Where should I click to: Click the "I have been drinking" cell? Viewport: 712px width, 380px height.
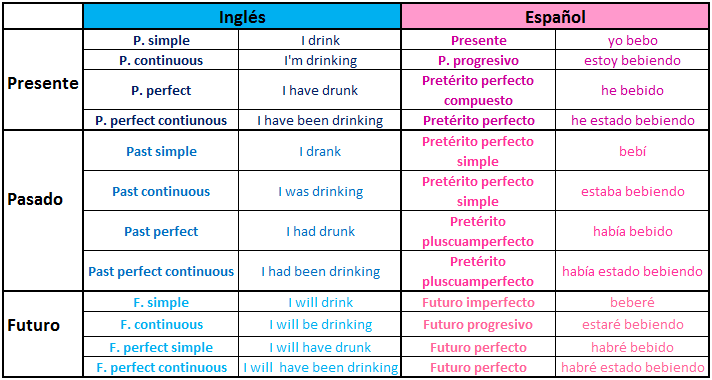tap(320, 120)
